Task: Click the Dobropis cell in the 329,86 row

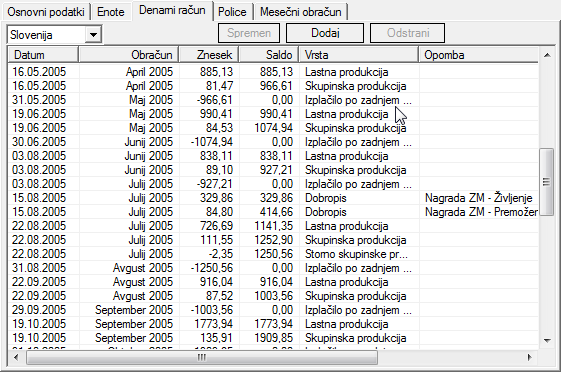Action: (326, 198)
